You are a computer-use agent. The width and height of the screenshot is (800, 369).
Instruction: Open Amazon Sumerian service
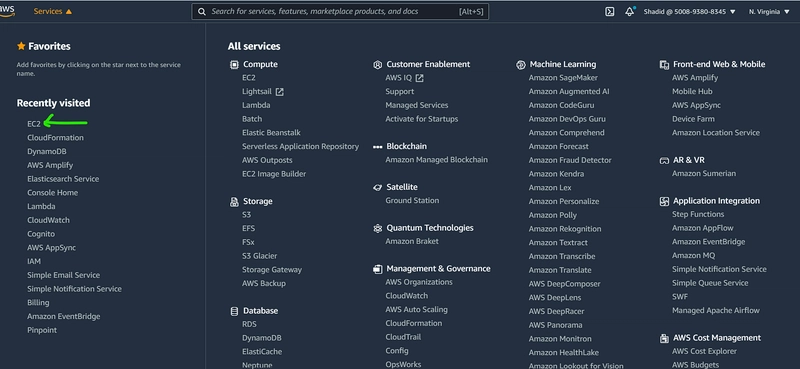[x=704, y=174]
